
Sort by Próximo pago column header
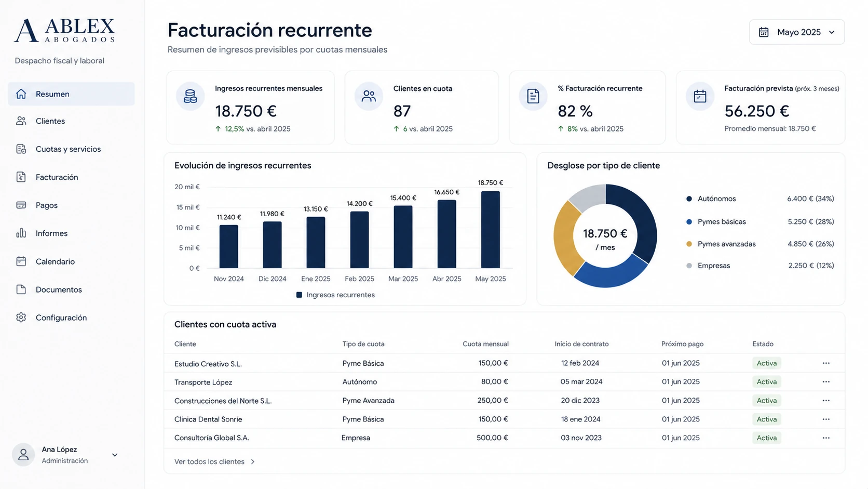(682, 344)
